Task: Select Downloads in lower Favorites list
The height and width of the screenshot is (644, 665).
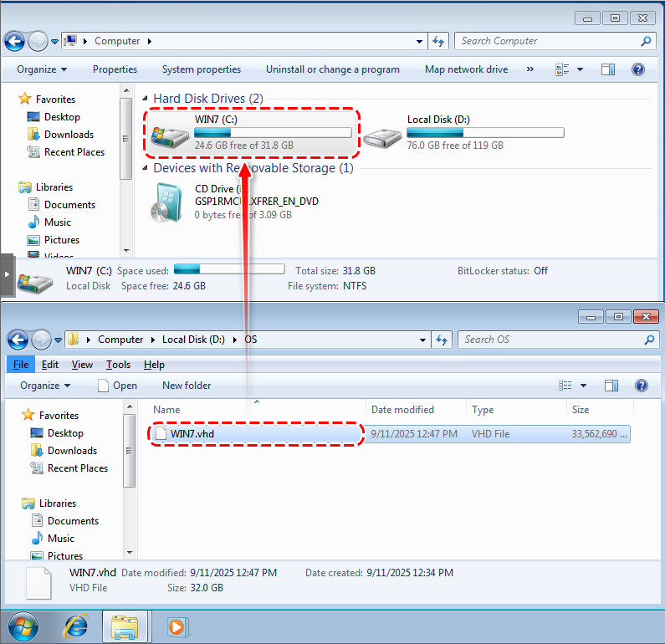Action: 72,451
